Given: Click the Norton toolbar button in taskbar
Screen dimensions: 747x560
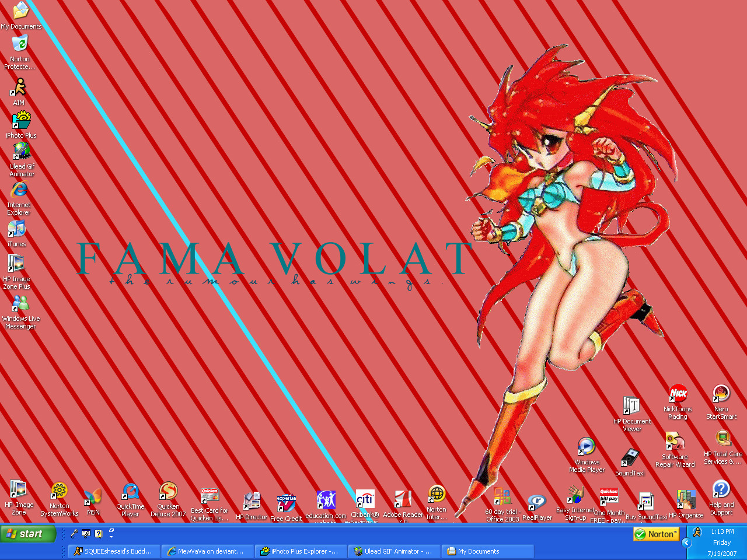Looking at the screenshot, I should 657,534.
